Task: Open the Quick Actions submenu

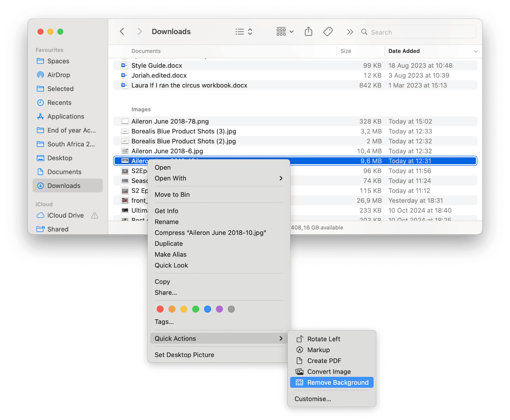Action: pyautogui.click(x=175, y=338)
